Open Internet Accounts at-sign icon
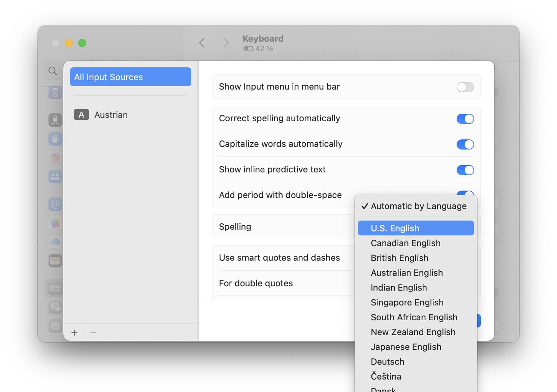557x392 pixels. coord(55,204)
